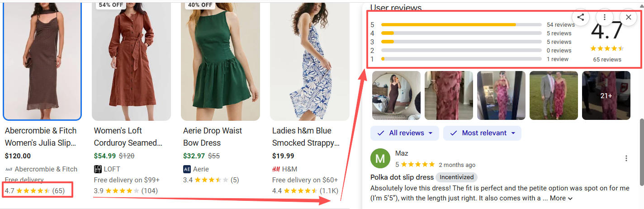Open Maz's review options menu
This screenshot has height=209, width=644.
pyautogui.click(x=626, y=158)
